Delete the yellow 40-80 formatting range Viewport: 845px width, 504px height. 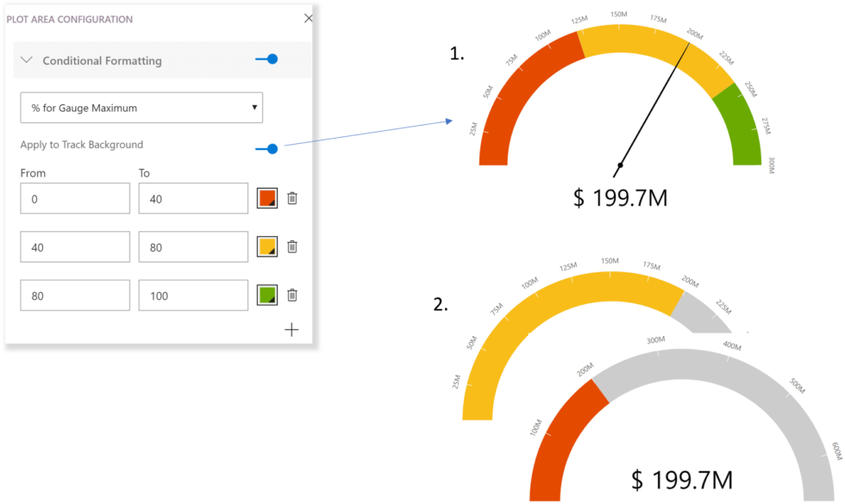point(291,246)
